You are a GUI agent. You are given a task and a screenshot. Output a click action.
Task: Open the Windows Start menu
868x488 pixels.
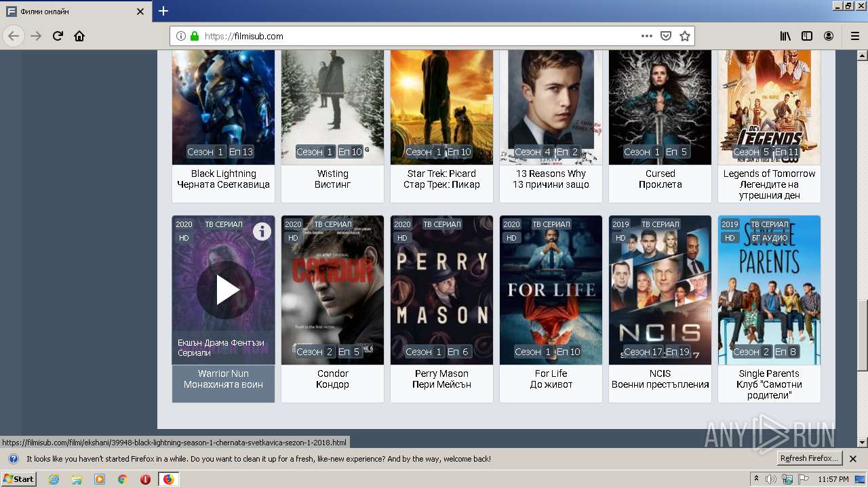(18, 479)
